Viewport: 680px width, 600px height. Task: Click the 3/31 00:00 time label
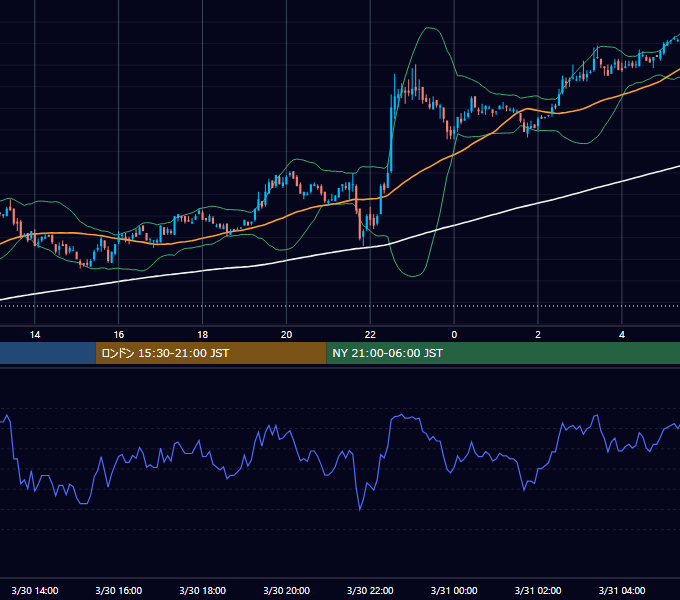(454, 590)
